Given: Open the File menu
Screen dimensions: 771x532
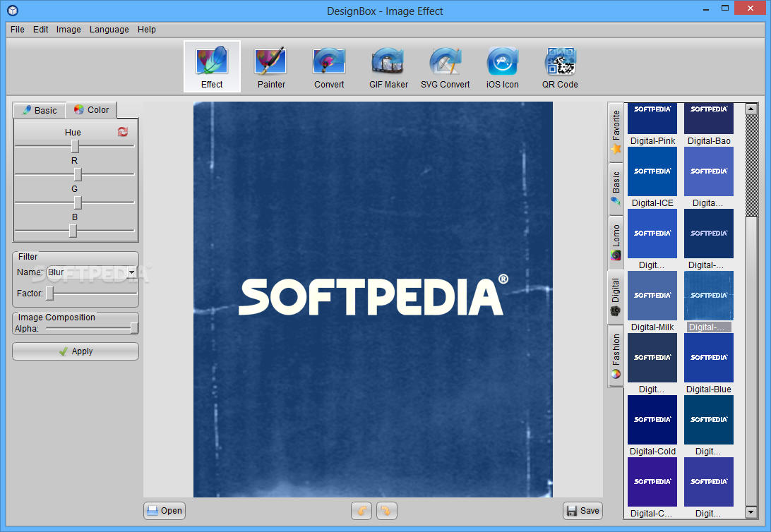Looking at the screenshot, I should [17, 30].
